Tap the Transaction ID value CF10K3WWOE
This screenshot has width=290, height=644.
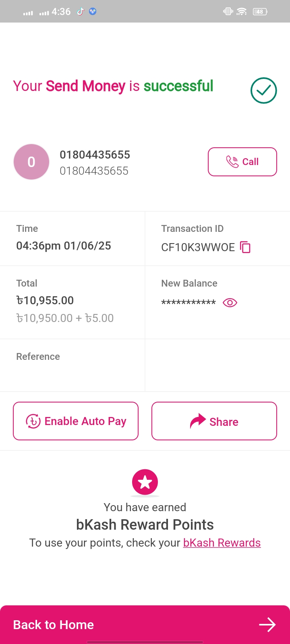coord(198,248)
